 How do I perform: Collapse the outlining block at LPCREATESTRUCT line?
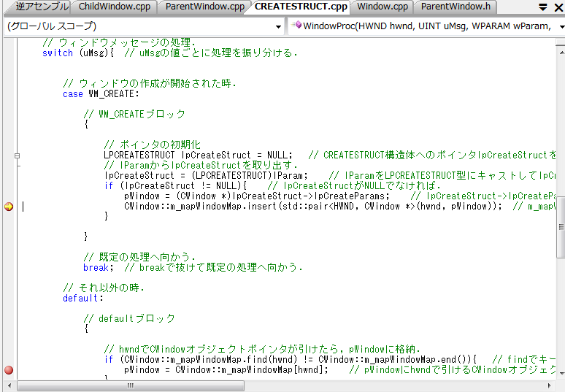click(x=18, y=155)
